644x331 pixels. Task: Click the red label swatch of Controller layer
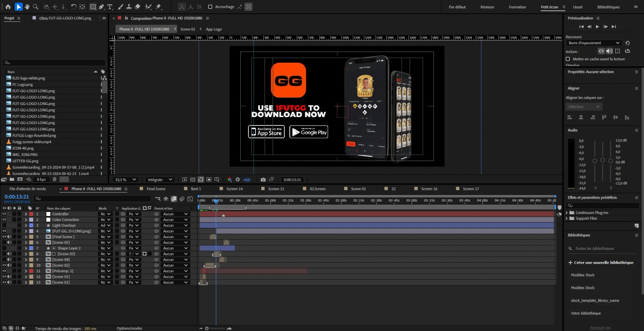(31, 214)
